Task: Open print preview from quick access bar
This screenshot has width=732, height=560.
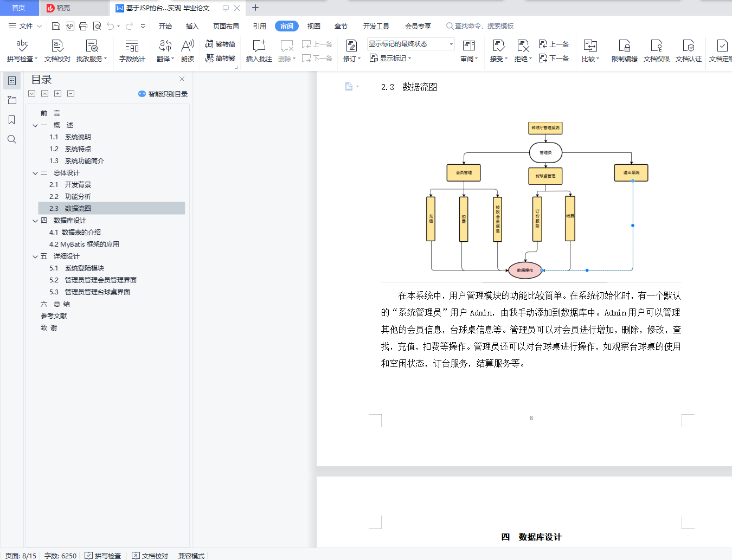Action: pyautogui.click(x=97, y=26)
